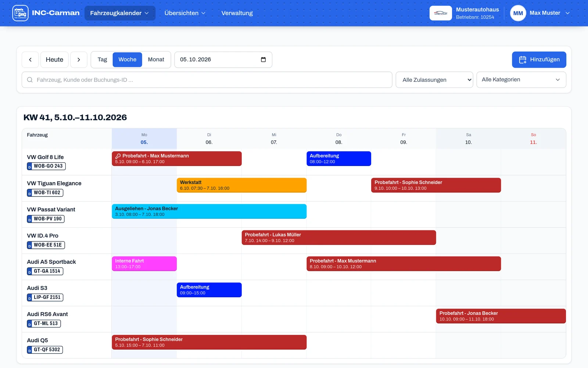Screen dimensions: 588x368
Task: Open the date picker calendar icon
Action: pyautogui.click(x=263, y=60)
